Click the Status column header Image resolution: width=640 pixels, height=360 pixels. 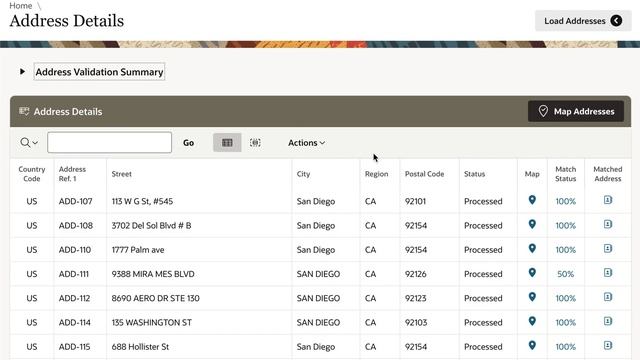coord(474,174)
